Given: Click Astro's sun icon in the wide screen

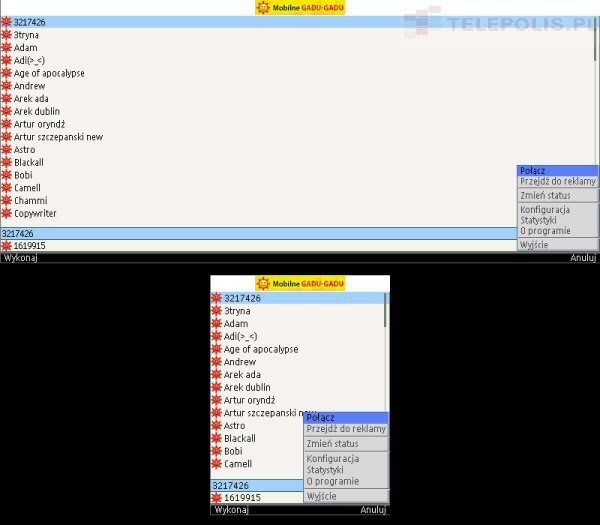Looking at the screenshot, I should click(x=7, y=150).
